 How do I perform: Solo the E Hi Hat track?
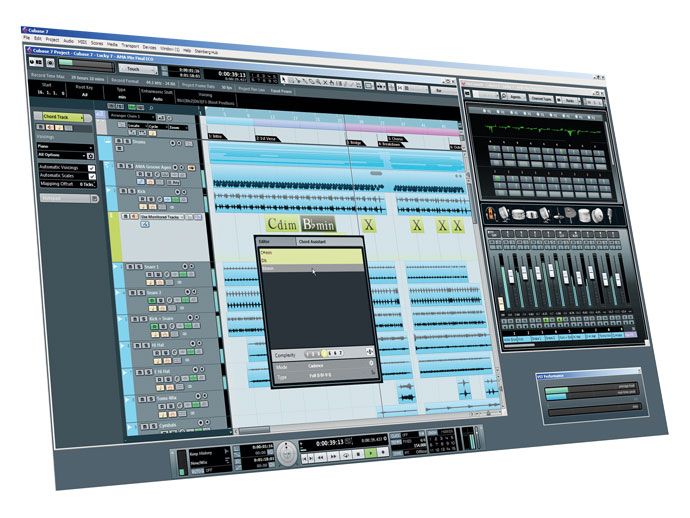(x=147, y=372)
